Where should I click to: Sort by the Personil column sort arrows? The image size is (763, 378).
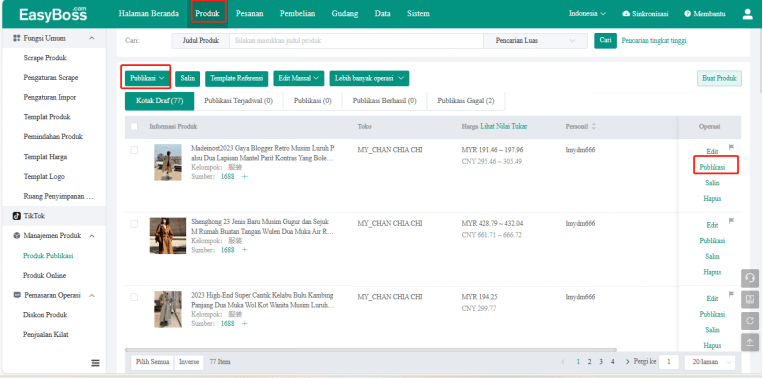(x=594, y=126)
